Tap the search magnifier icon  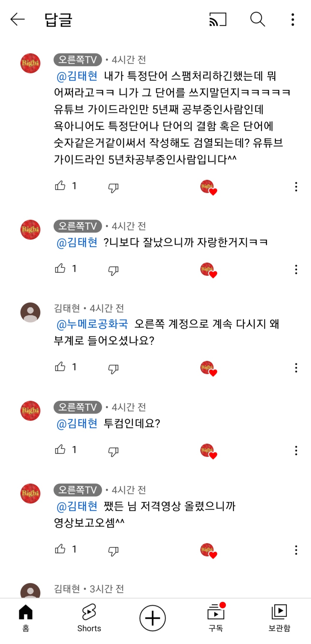click(x=258, y=19)
